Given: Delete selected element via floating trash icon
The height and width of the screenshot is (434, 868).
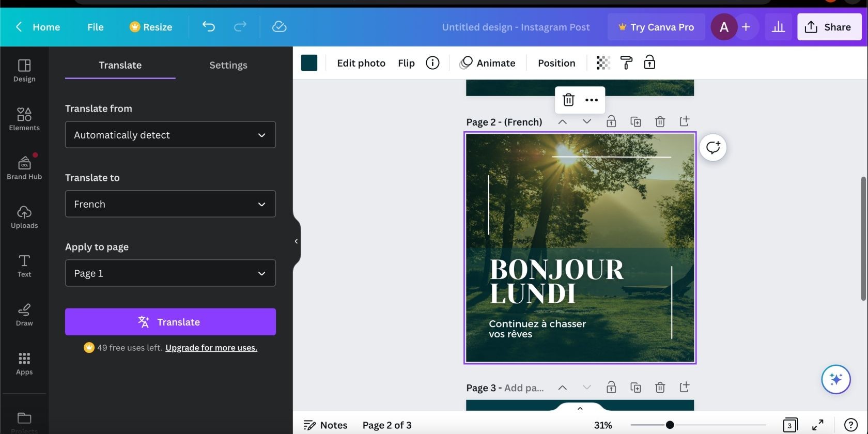Looking at the screenshot, I should coord(568,100).
